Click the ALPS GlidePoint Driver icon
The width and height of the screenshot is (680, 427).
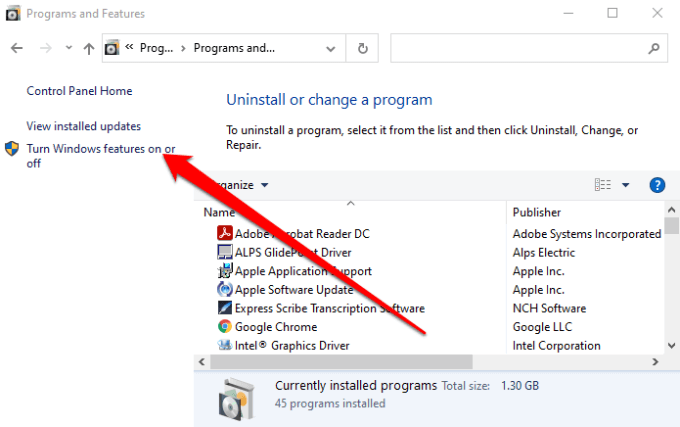(x=225, y=253)
